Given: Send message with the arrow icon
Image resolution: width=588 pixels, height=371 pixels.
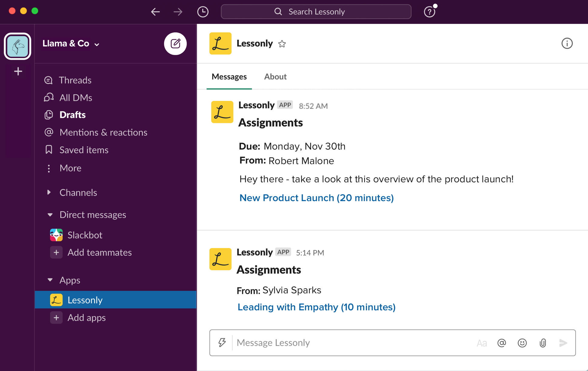Looking at the screenshot, I should click(563, 343).
